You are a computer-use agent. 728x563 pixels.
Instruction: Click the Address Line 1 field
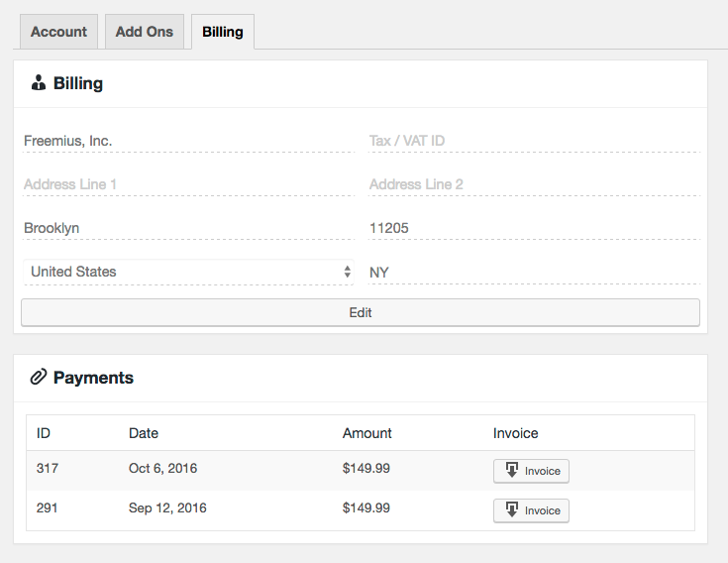187,184
